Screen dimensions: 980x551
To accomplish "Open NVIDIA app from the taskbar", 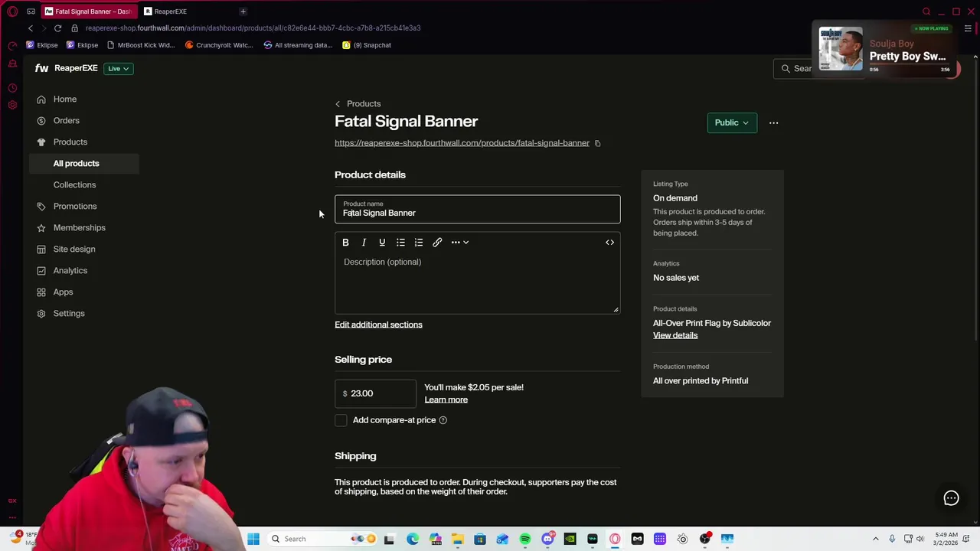I will pos(570,539).
